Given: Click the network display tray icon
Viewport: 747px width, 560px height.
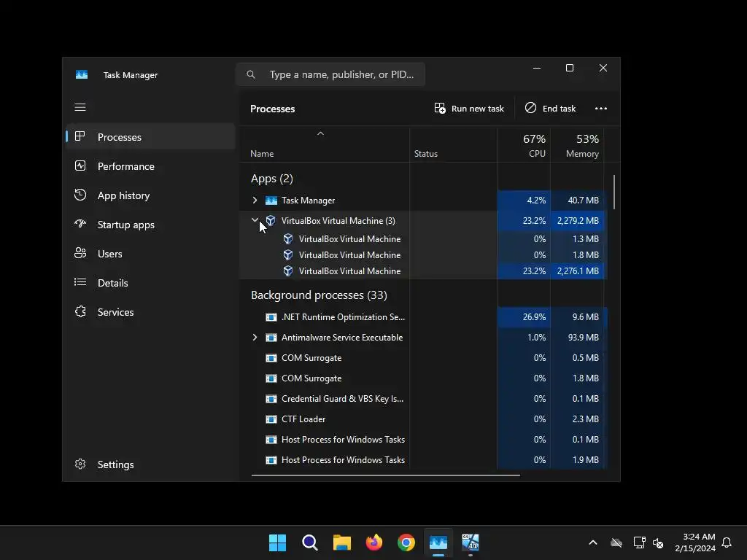Looking at the screenshot, I should 639,542.
